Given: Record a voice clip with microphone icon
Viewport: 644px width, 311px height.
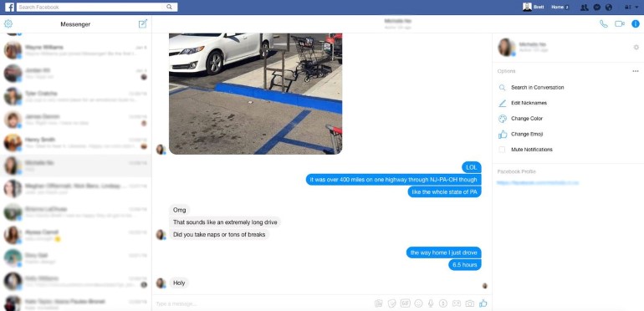Looking at the screenshot, I should point(431,303).
